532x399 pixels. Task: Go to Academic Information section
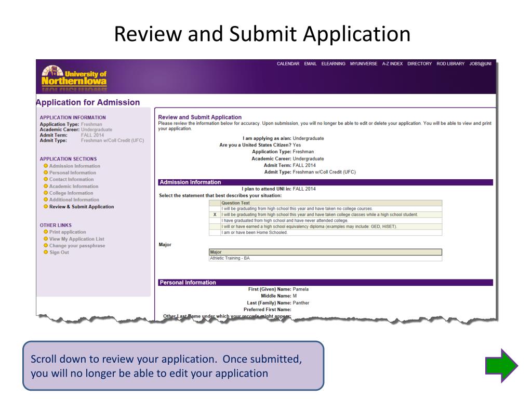pyautogui.click(x=74, y=187)
